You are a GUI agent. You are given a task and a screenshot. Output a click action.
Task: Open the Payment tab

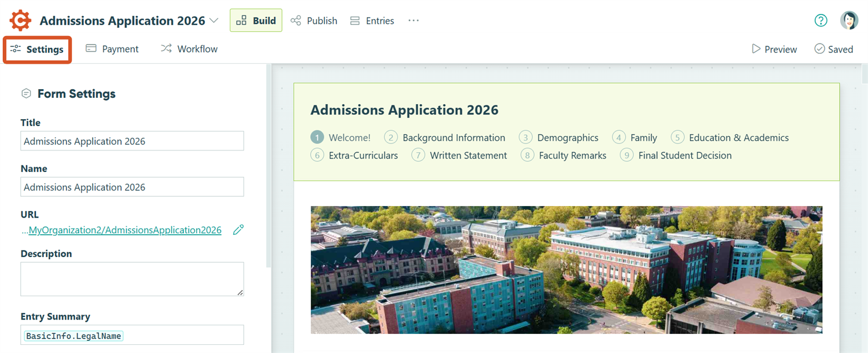pos(112,49)
